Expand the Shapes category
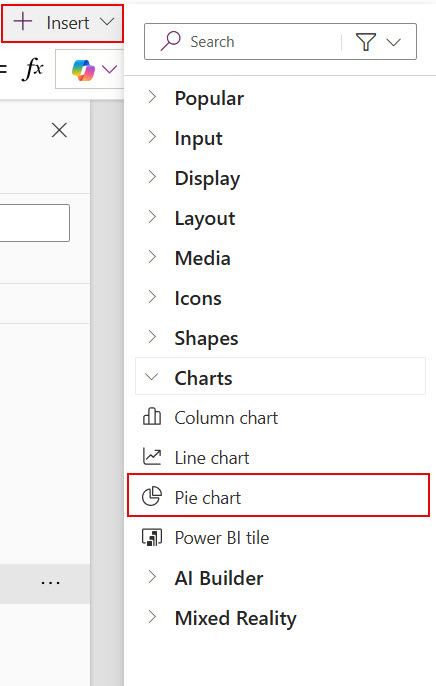 280,338
